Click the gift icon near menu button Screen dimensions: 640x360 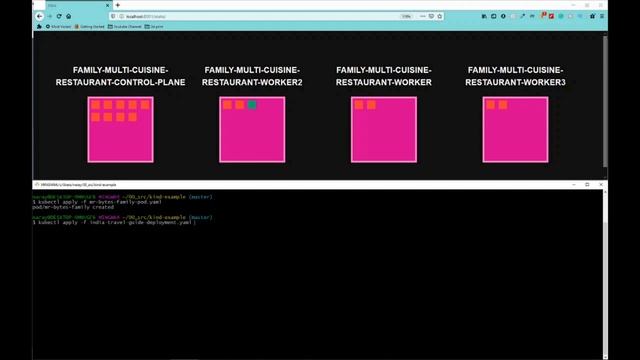592,16
